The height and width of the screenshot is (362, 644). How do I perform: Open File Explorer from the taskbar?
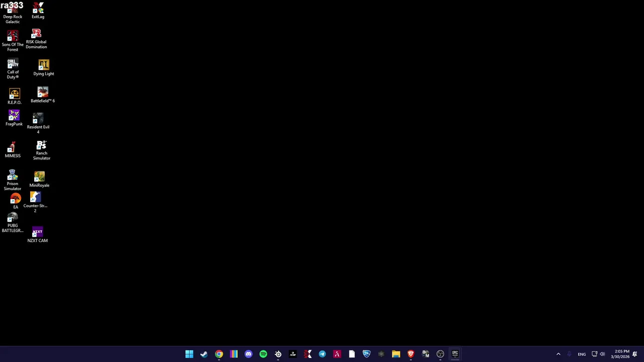(x=396, y=354)
